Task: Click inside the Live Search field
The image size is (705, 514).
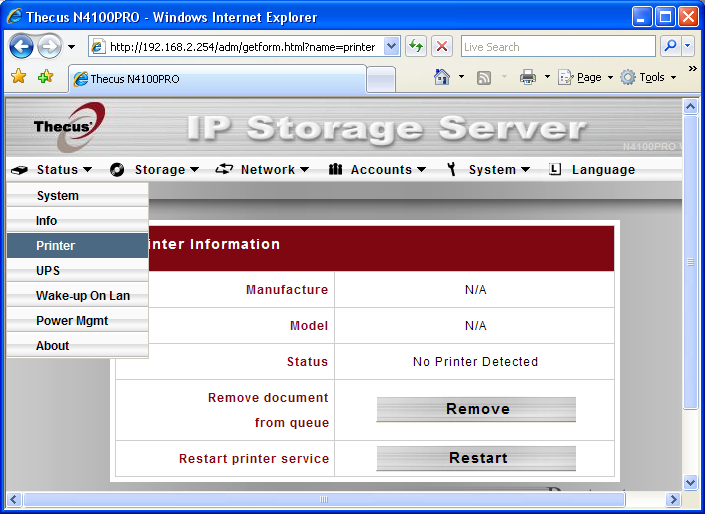Action: coord(556,46)
